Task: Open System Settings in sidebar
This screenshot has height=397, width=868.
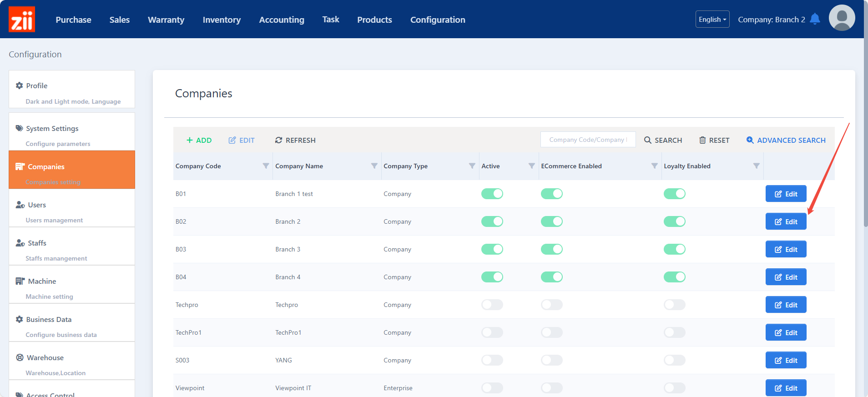Action: pyautogui.click(x=72, y=132)
